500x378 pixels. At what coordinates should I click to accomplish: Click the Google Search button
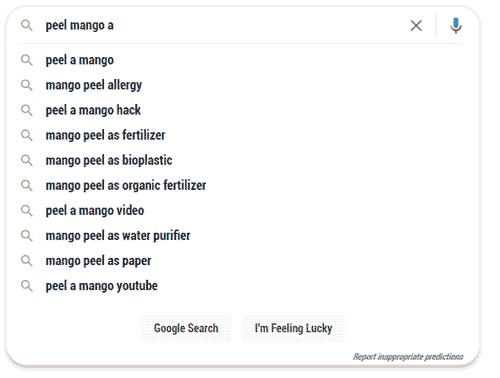(x=186, y=328)
